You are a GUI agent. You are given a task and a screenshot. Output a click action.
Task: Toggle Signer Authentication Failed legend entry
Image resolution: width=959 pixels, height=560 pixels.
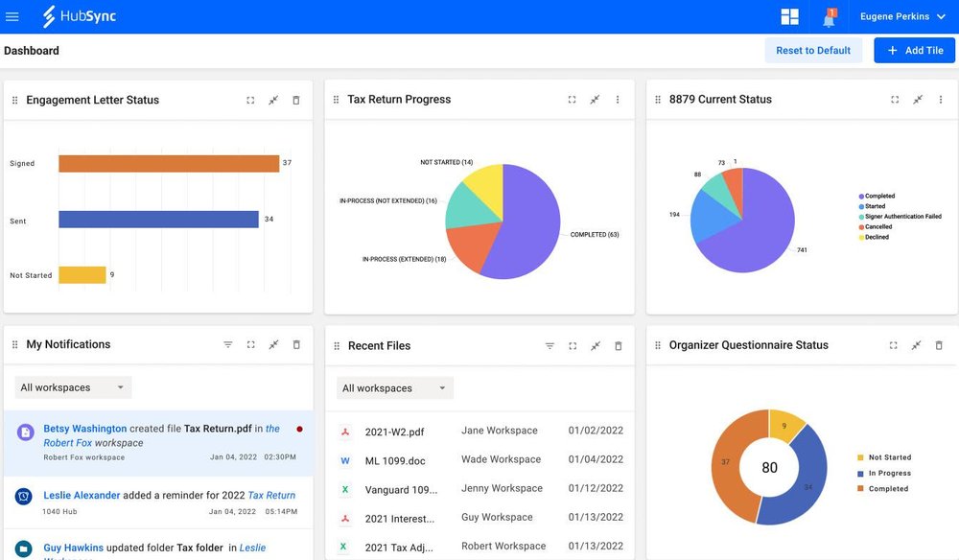(x=901, y=217)
